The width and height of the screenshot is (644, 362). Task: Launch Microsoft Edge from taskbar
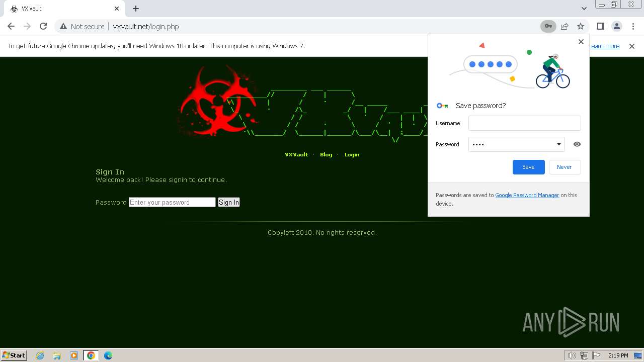point(108,355)
